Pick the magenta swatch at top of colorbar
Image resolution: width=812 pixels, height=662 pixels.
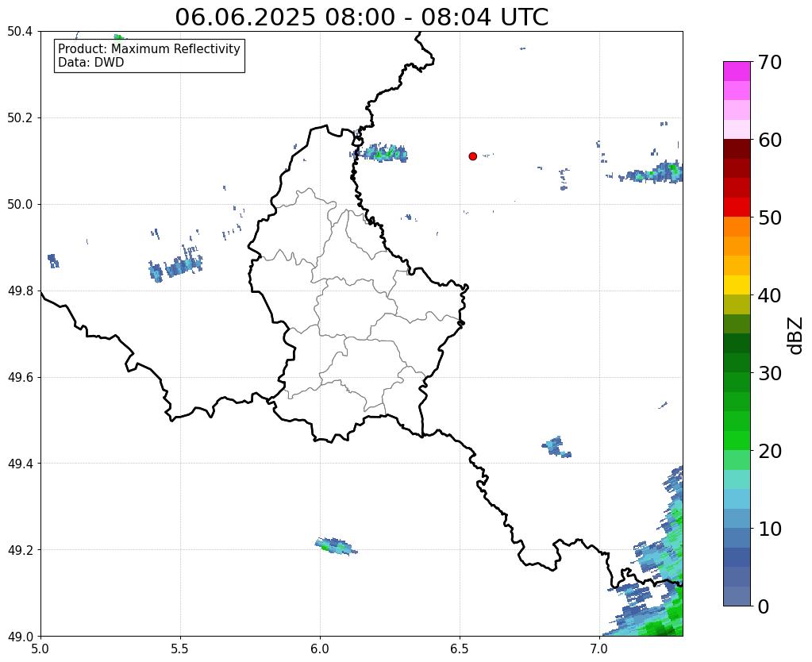[737, 71]
